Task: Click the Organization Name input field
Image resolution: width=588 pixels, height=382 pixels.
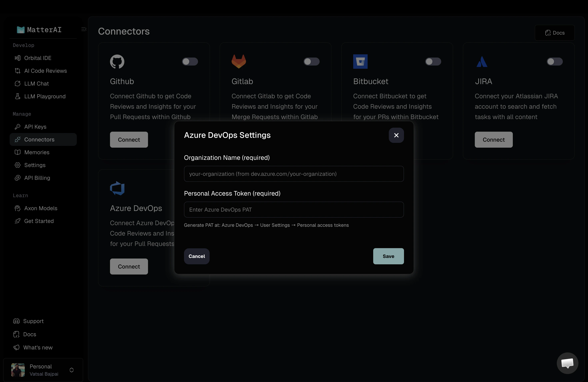Action: tap(294, 174)
